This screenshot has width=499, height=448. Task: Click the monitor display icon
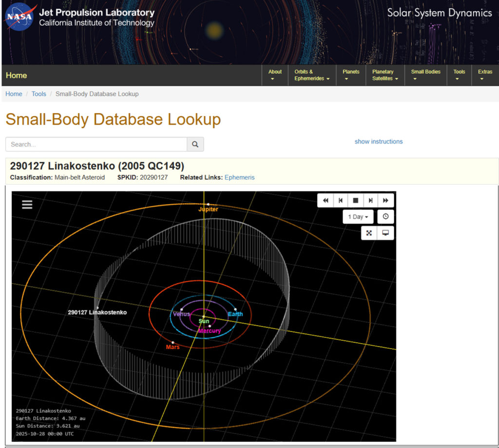coord(385,233)
